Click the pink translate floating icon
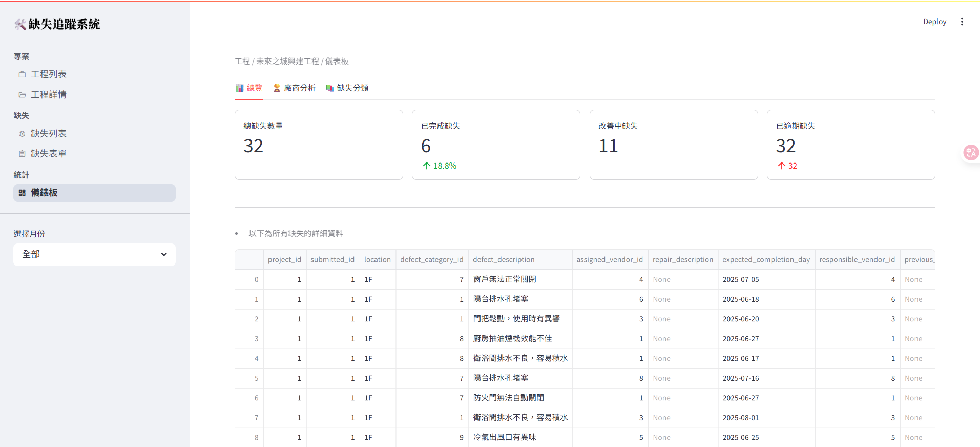The height and width of the screenshot is (447, 980). click(970, 152)
